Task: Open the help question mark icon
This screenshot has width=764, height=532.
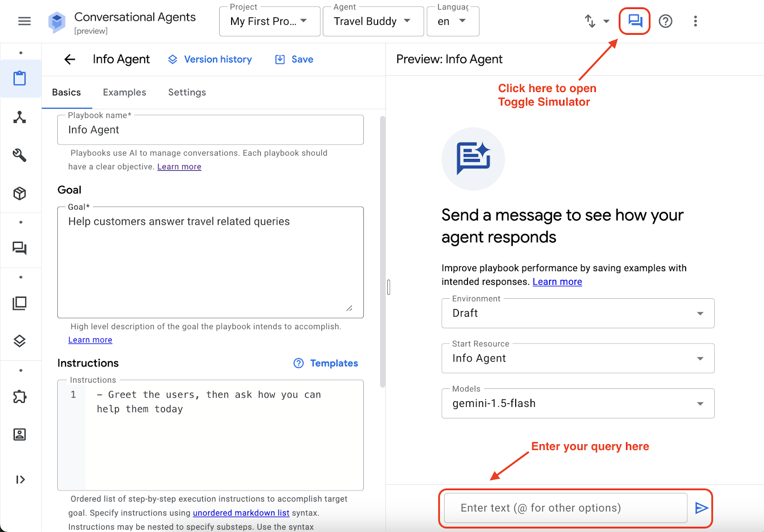Action: tap(665, 21)
